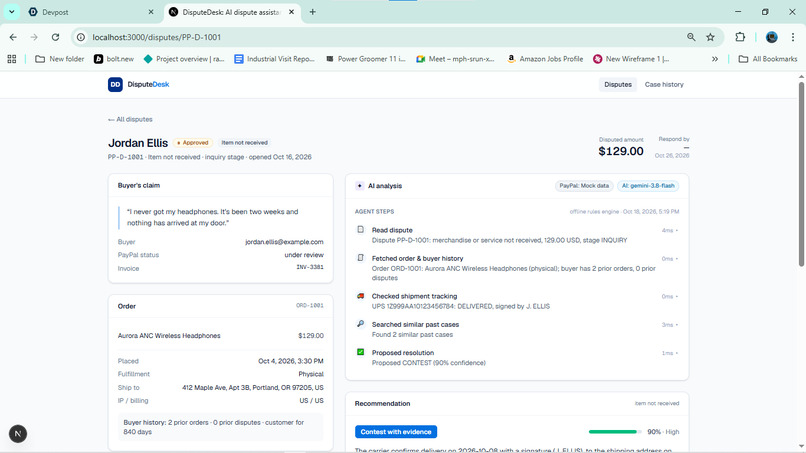Bookmark this page with star icon
The height and width of the screenshot is (453, 806).
tap(710, 37)
